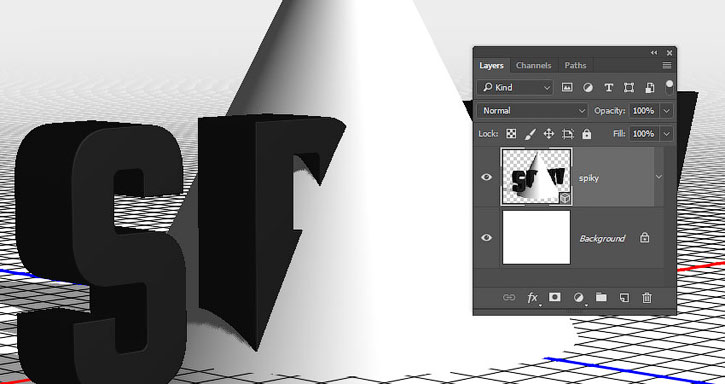Image resolution: width=725 pixels, height=384 pixels.
Task: Create a new group folder icon
Action: (x=601, y=297)
